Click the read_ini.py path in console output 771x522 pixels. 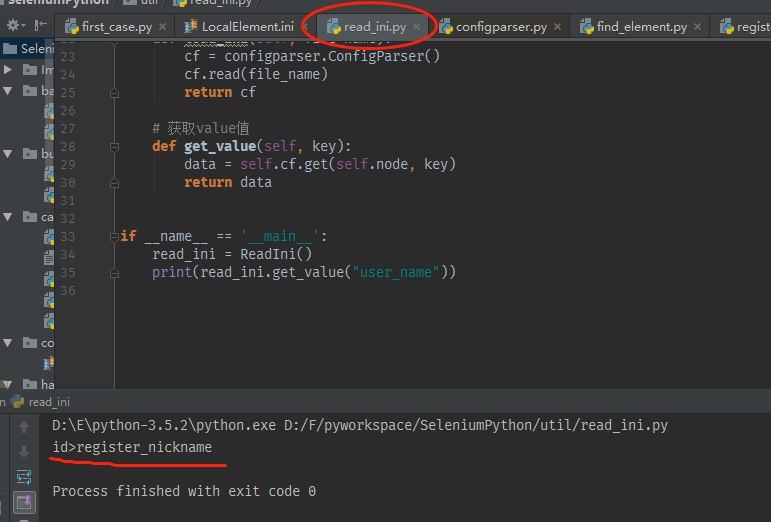(x=475, y=425)
